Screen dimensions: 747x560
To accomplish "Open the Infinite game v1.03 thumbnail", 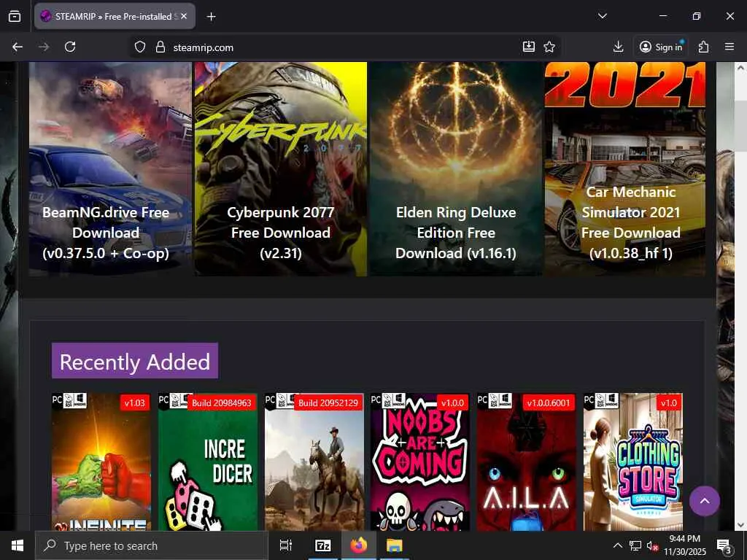I will pos(101,462).
